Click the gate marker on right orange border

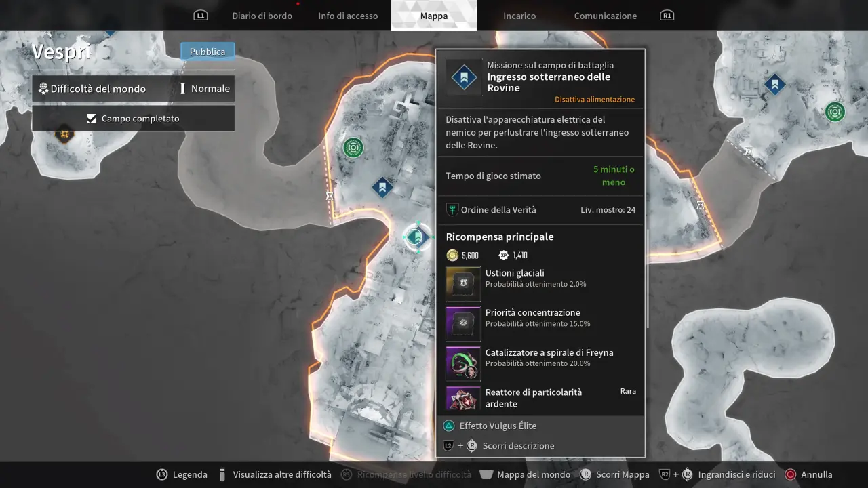[700, 205]
